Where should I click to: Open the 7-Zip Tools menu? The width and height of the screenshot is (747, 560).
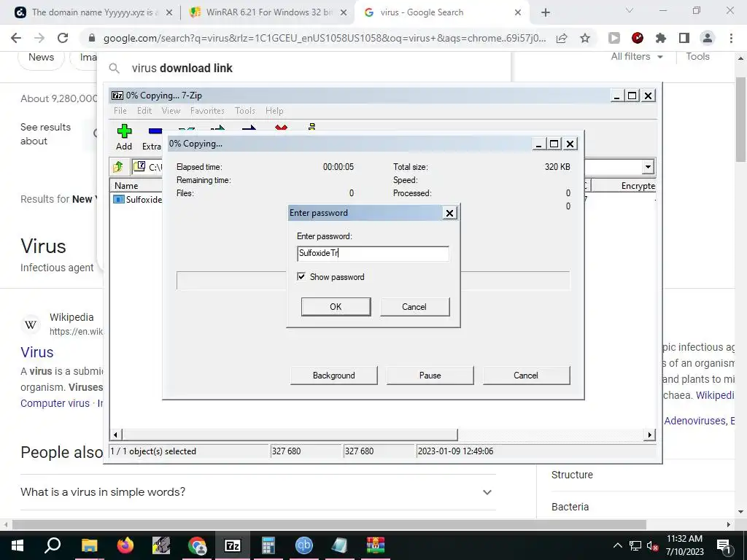coord(245,111)
